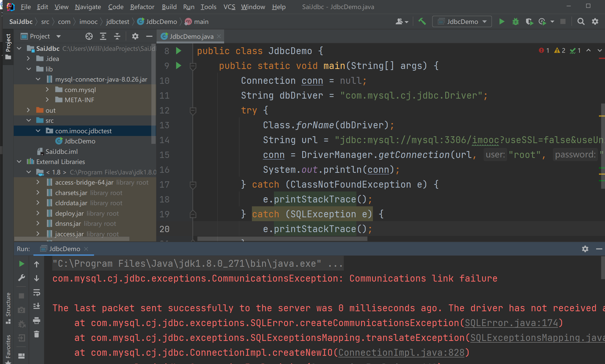Open Run panel settings gear
Viewport: 605px width, 364px height.
point(585,249)
